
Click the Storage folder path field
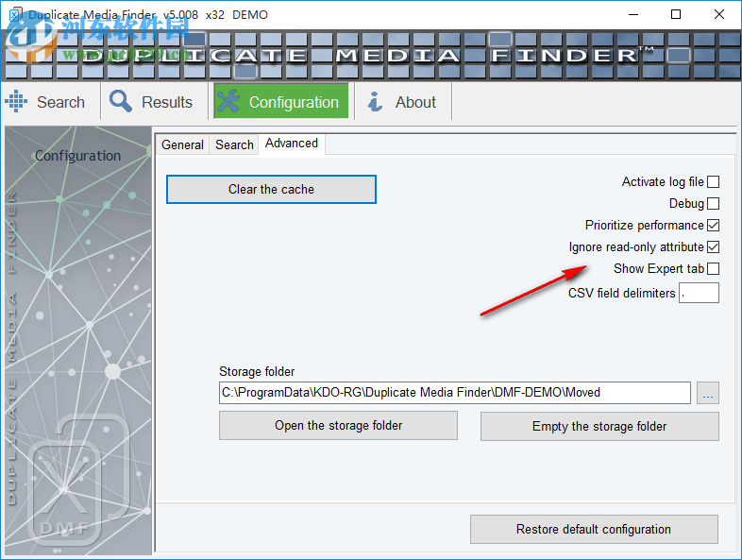[x=455, y=393]
